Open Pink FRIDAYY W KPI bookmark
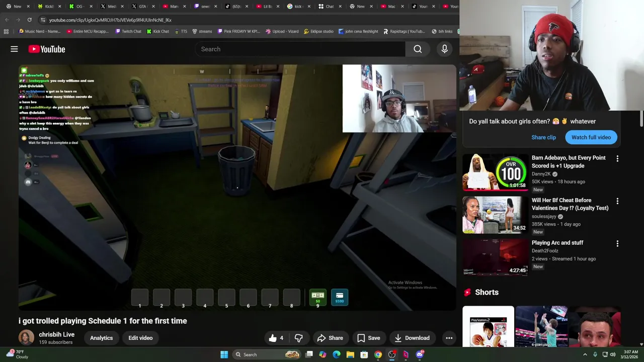The width and height of the screenshot is (644, 362). 238,31
